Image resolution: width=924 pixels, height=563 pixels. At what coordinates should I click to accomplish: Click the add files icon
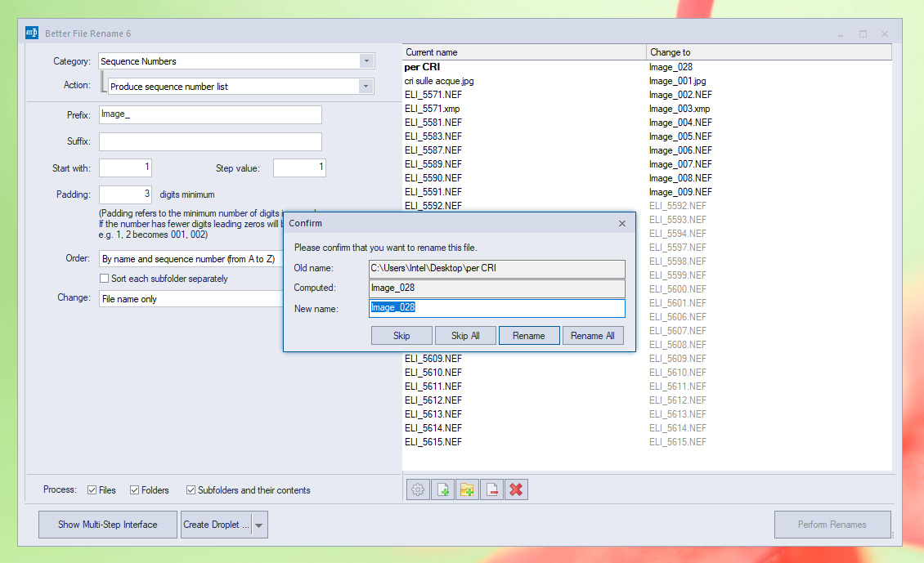coord(442,489)
